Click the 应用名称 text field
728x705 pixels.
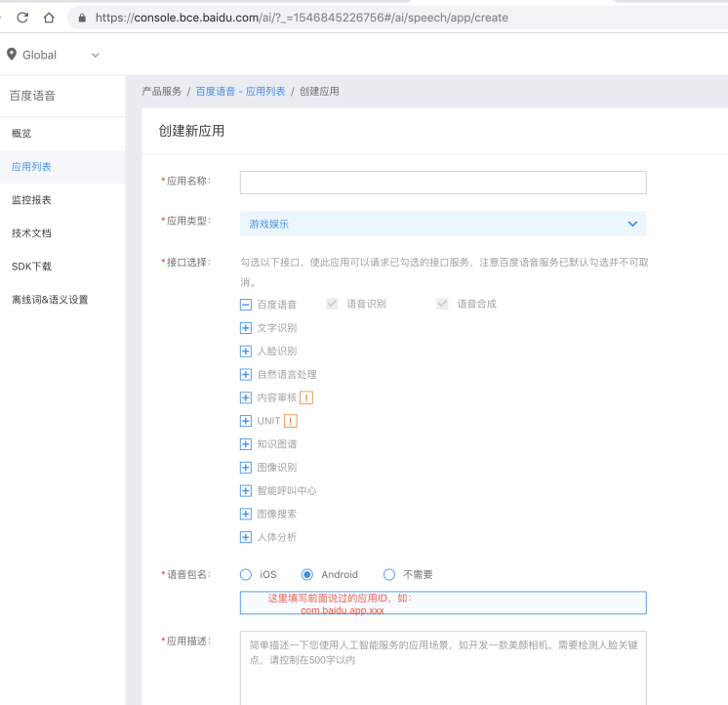click(x=443, y=183)
